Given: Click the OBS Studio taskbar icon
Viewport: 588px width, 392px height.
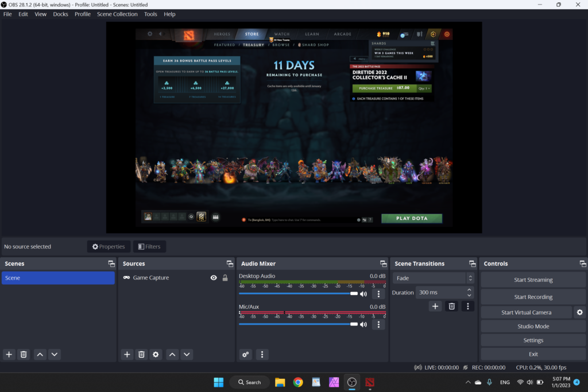Looking at the screenshot, I should [x=352, y=382].
